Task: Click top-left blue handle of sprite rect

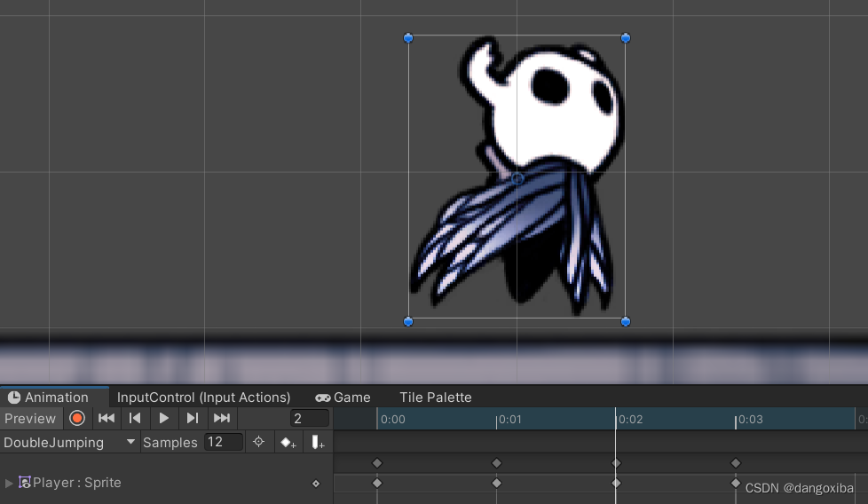Action: 408,37
